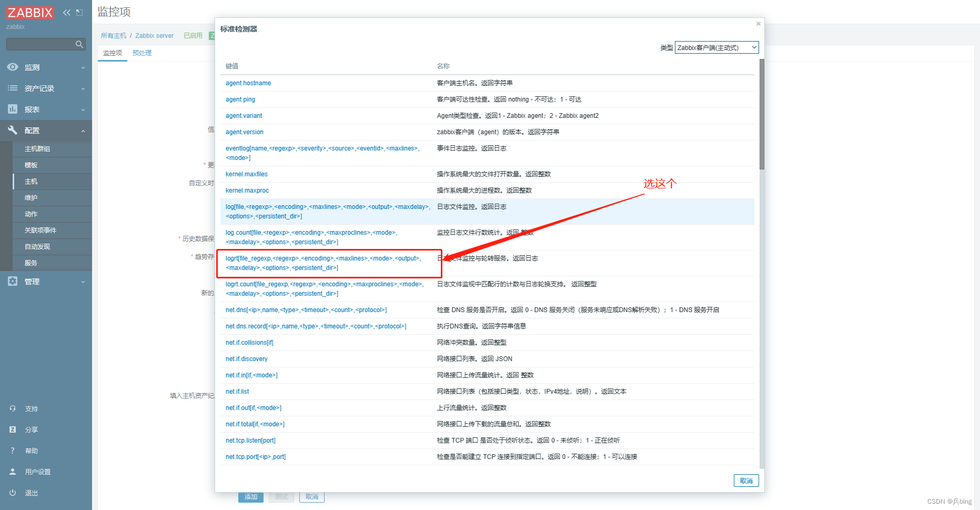
Task: Open 关联项事件 in the sidebar
Action: pyautogui.click(x=41, y=231)
